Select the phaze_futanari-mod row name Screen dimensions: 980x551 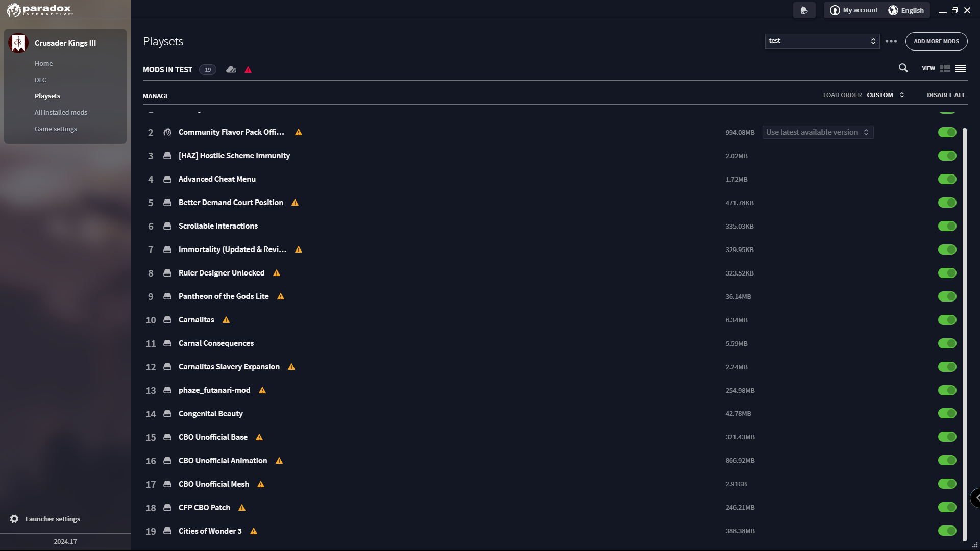214,390
